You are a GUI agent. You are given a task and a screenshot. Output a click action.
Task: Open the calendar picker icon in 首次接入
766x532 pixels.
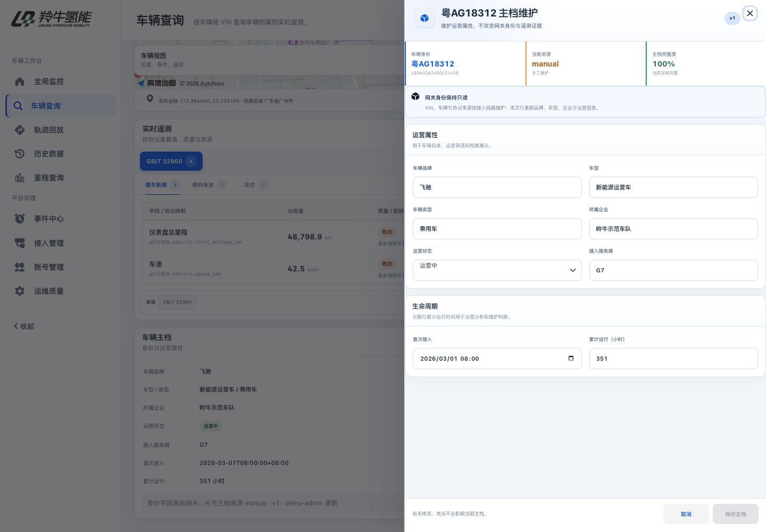click(571, 358)
